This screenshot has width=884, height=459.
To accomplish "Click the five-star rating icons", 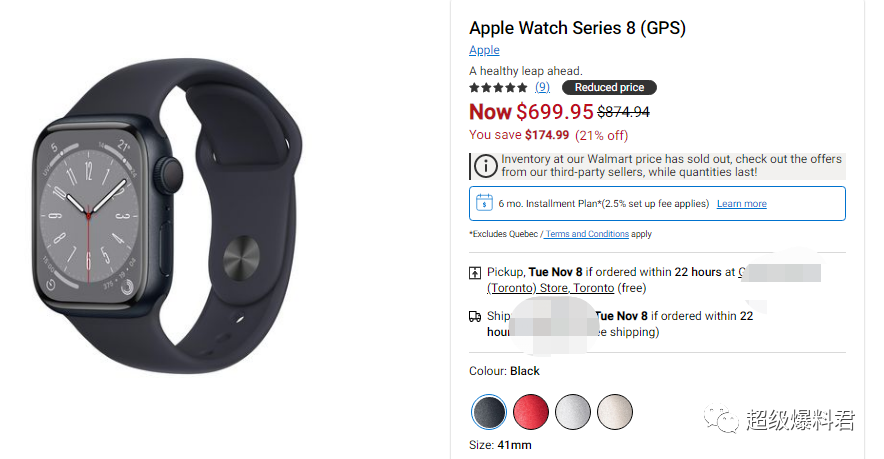I will tap(498, 87).
